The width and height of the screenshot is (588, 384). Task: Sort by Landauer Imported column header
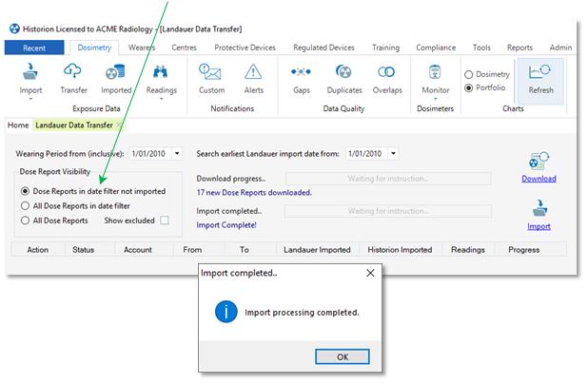coord(318,250)
